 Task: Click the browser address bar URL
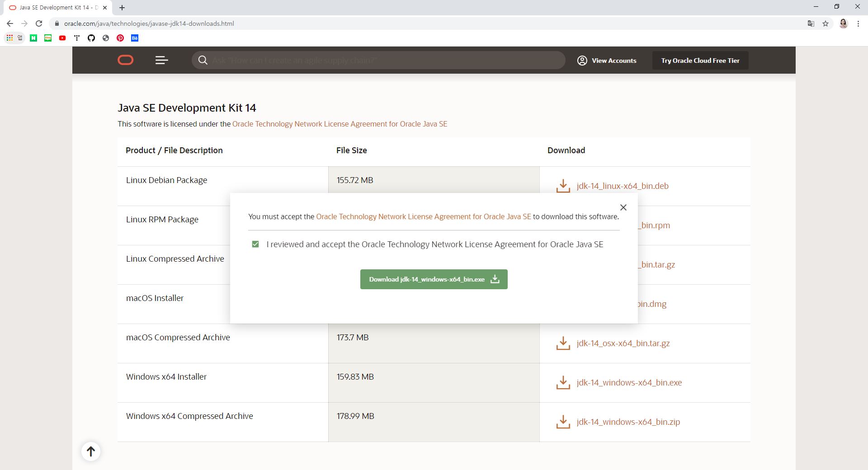(x=149, y=23)
